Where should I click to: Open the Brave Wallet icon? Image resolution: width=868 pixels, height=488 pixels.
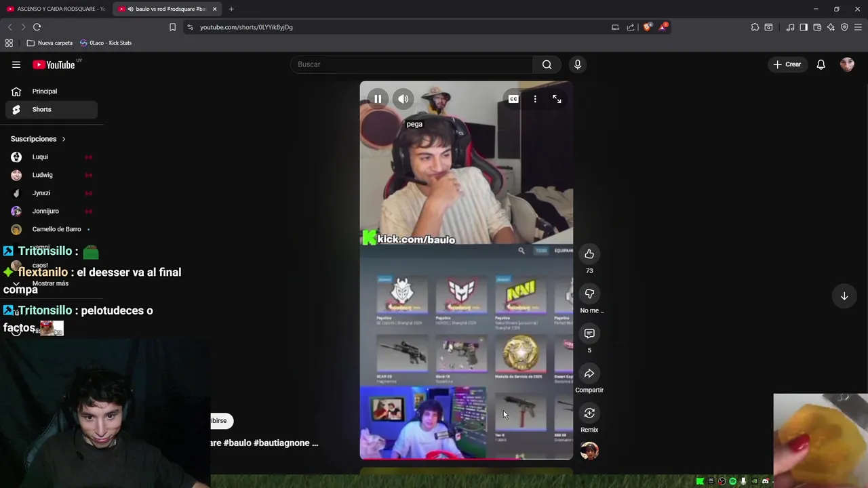coord(817,27)
